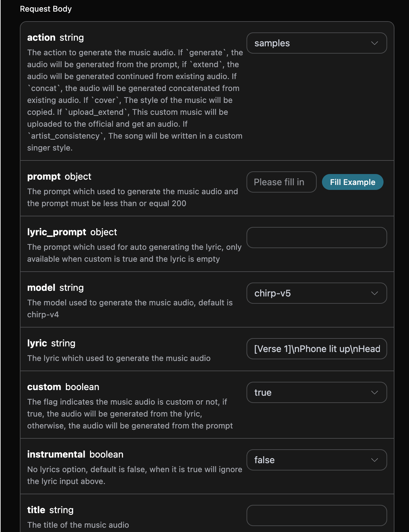This screenshot has width=409, height=532.
Task: Focus the prompt 'Please fill in' field
Action: pos(281,182)
